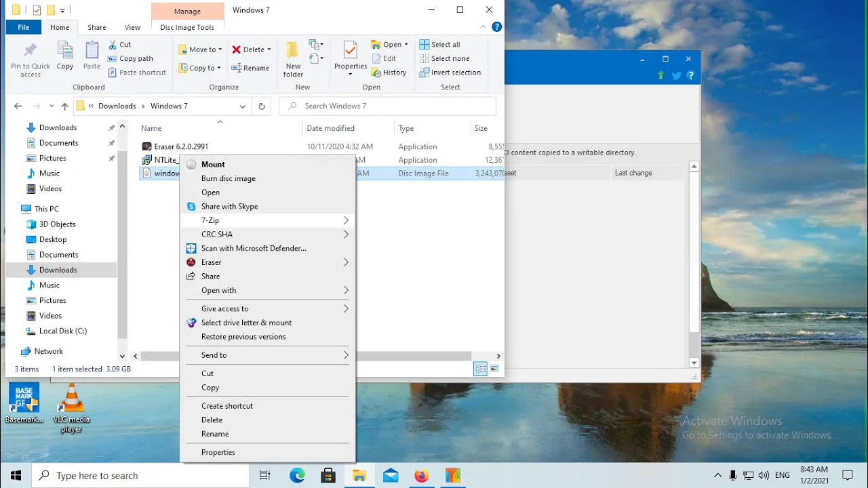
Task: Go up one folder level arrow
Action: pos(64,106)
